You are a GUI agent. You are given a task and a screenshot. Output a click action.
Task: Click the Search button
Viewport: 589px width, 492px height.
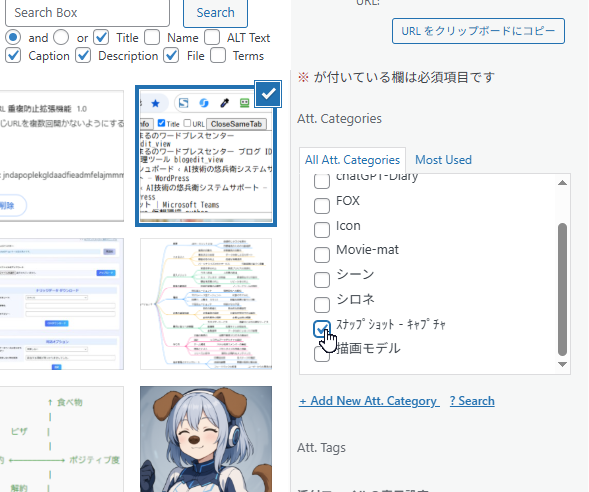pyautogui.click(x=215, y=12)
